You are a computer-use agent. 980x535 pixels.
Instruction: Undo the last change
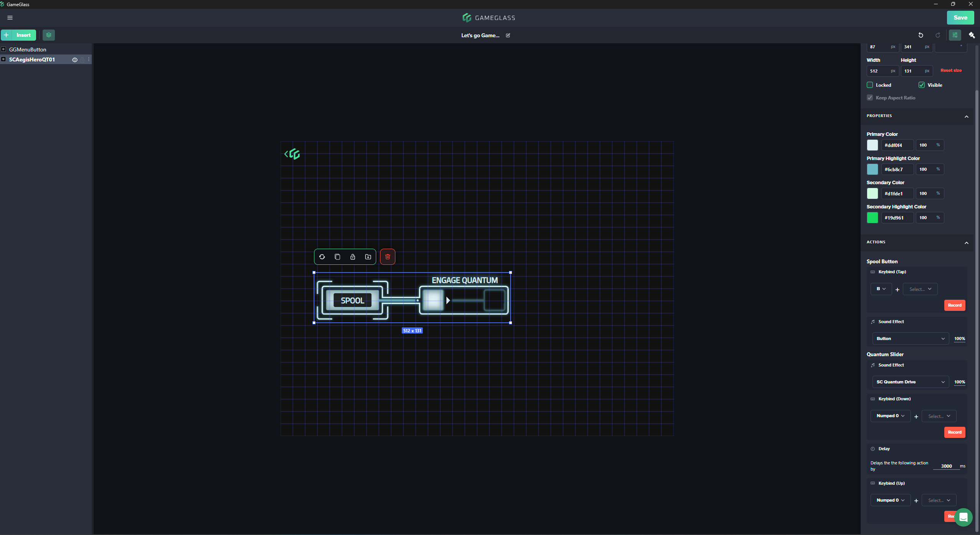(921, 35)
